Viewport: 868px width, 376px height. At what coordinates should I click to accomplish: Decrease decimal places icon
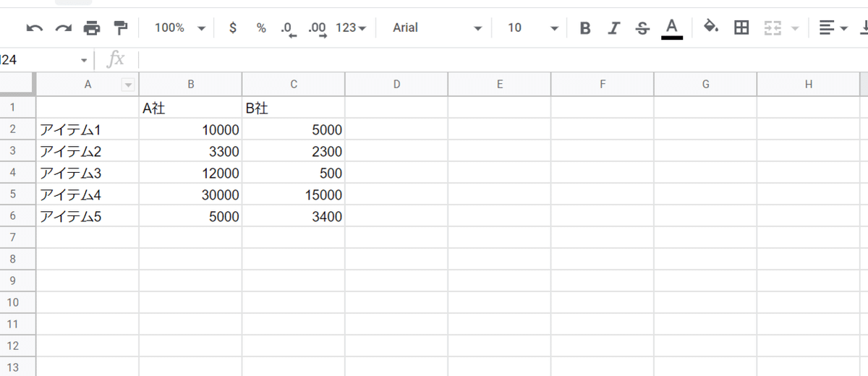pos(289,28)
